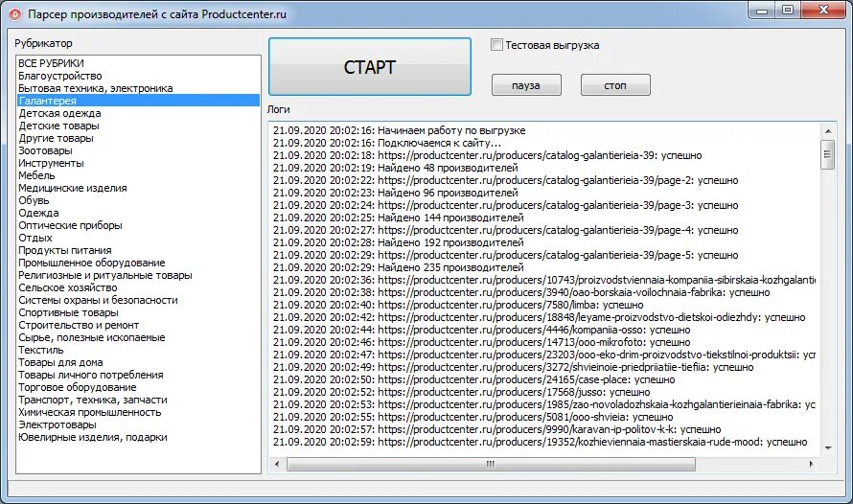Screen dimensions: 853x504
Task: Click log line Найдено 96 производителей
Action: pos(396,193)
